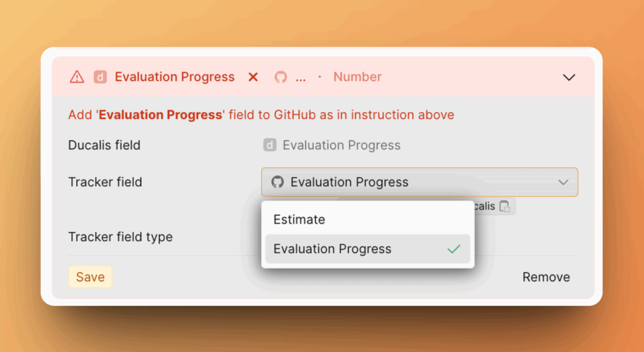This screenshot has width=644, height=352.
Task: Click the copy-to-clipboard icon below Tracker field
Action: (x=504, y=206)
